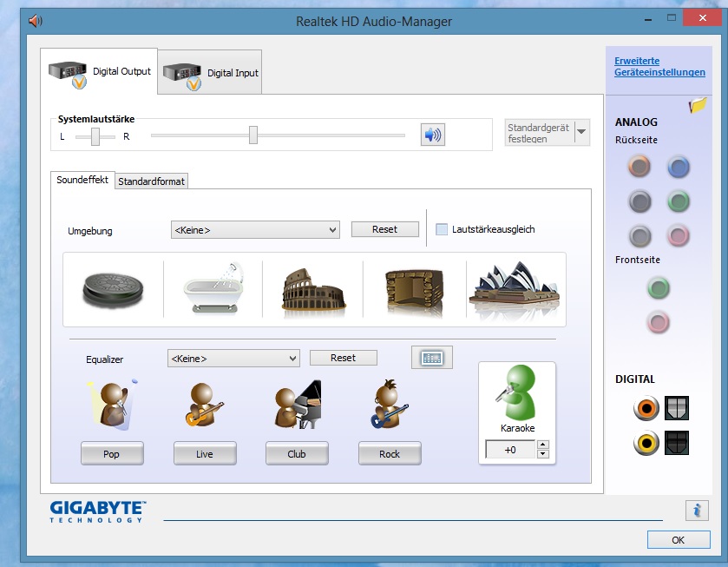Open the graphic equalizer panel button
This screenshot has width=728, height=567.
[432, 358]
